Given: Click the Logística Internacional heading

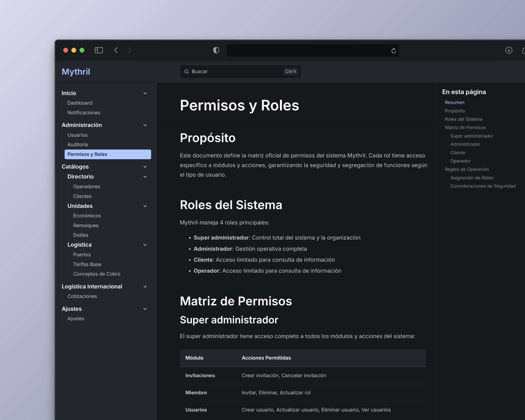Looking at the screenshot, I should pyautogui.click(x=92, y=287).
